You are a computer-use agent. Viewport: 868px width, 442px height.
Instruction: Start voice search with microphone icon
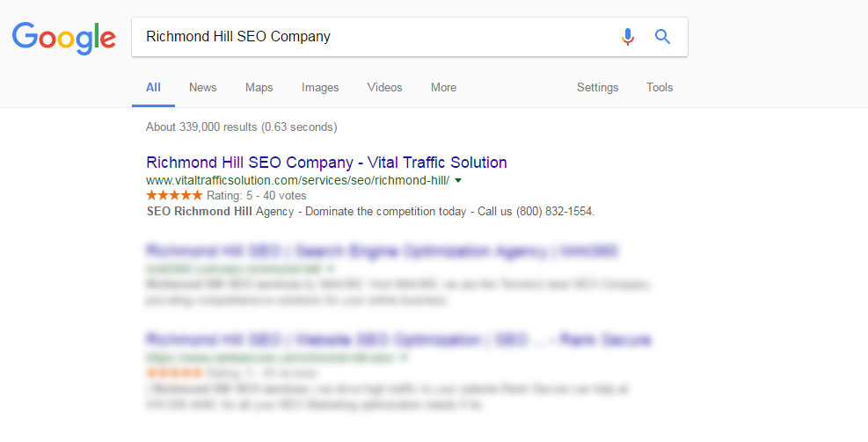tap(627, 37)
